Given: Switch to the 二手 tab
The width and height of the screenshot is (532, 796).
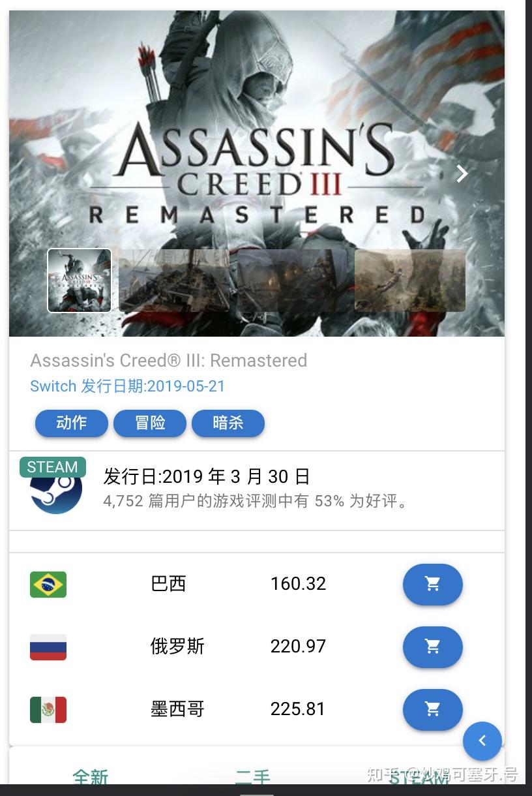Looking at the screenshot, I should click(x=253, y=776).
